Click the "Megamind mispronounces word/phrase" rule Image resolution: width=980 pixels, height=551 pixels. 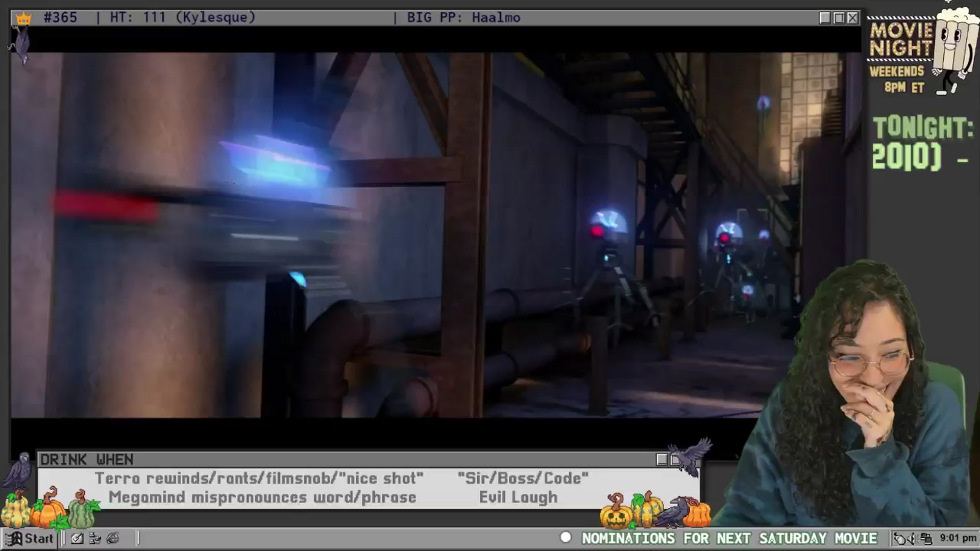[262, 497]
